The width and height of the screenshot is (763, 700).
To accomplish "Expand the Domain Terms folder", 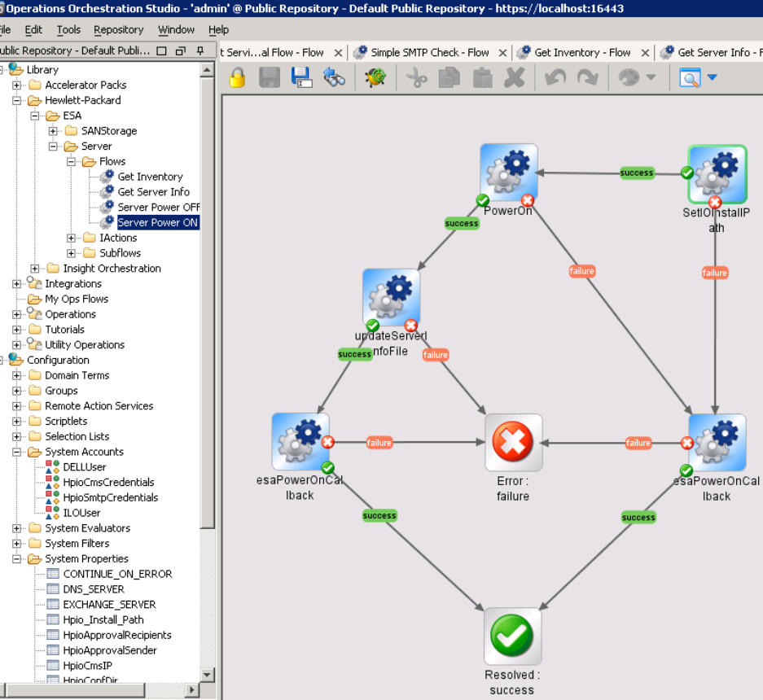I will point(16,375).
